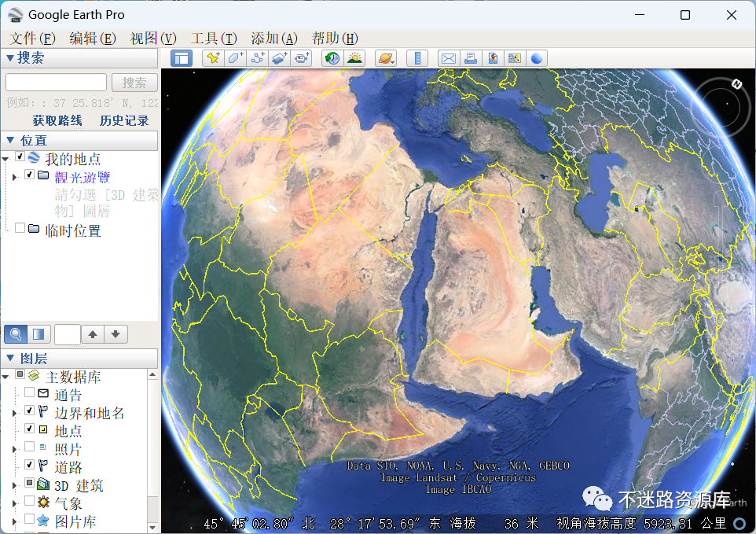
Task: Click the search magnifier icon below Places
Action: (x=16, y=333)
